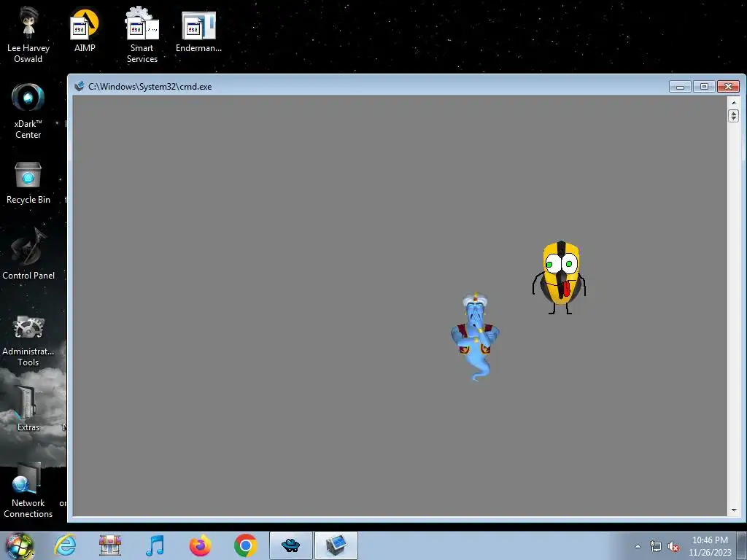Select the Administrative Tools desktop icon
747x560 pixels.
tap(28, 340)
